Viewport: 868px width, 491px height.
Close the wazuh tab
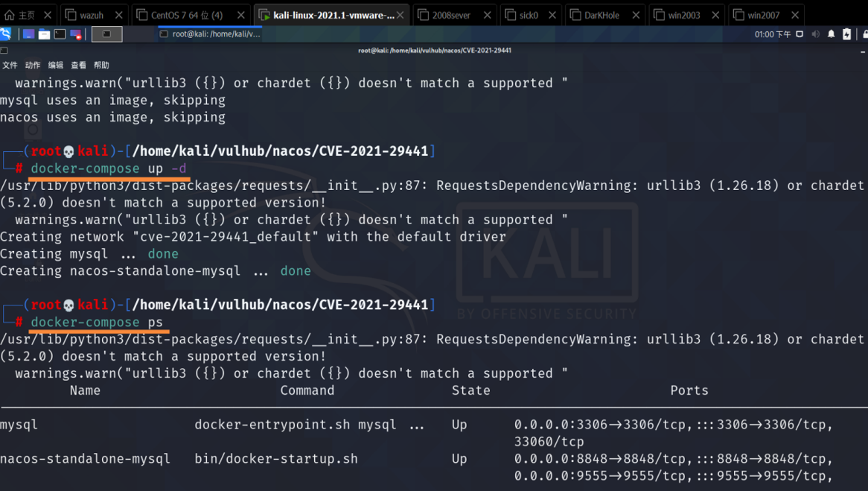[118, 16]
